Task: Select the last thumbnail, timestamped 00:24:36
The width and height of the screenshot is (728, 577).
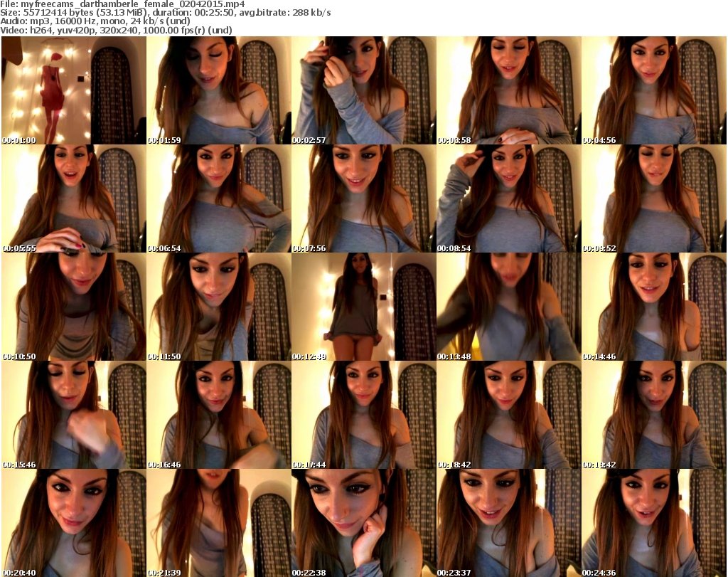Action: (654, 523)
